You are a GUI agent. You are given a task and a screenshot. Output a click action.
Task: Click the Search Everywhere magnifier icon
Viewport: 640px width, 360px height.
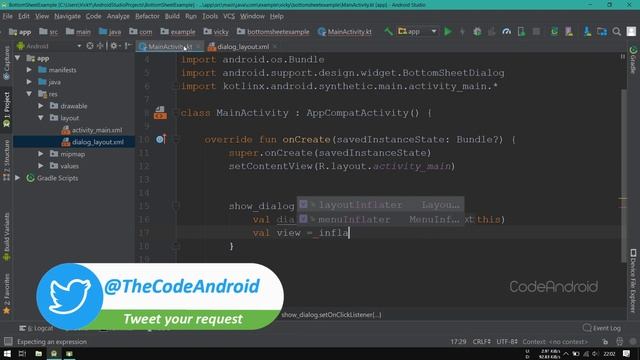(x=617, y=31)
